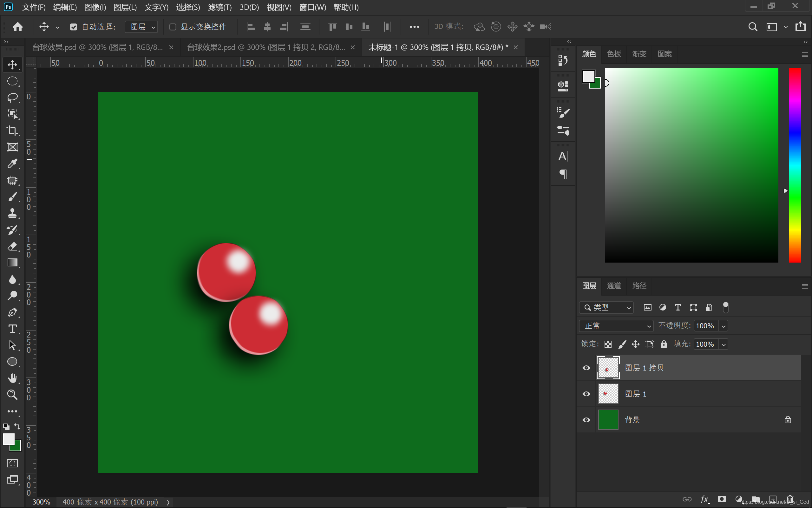Select the Ellipse shape tool
This screenshot has height=508, width=812.
(x=12, y=362)
